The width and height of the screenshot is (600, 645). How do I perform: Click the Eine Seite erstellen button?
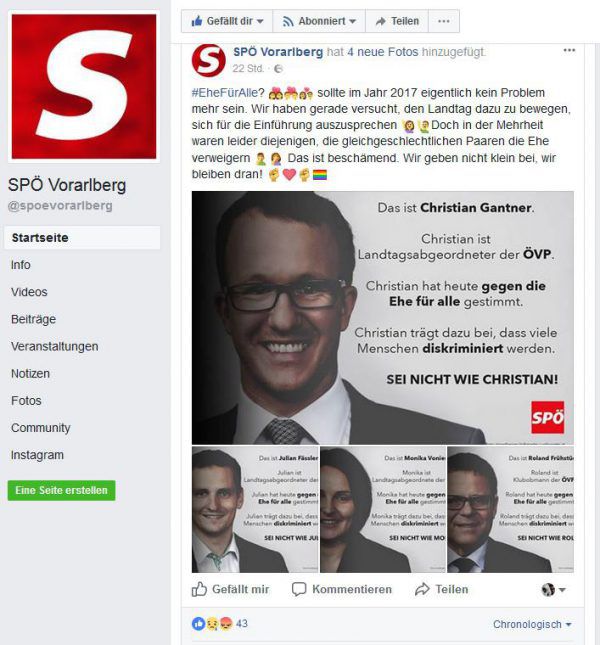[61, 490]
